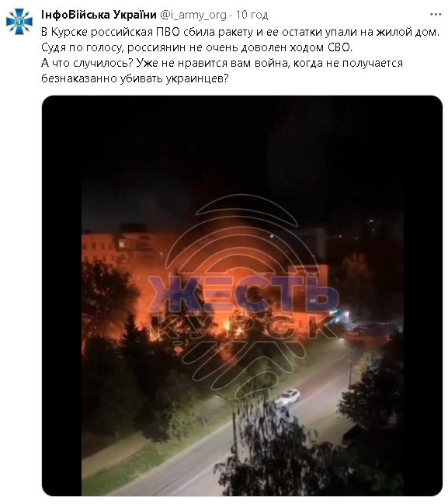
Task: Play the embedded Kursk fire video
Action: click(x=242, y=296)
